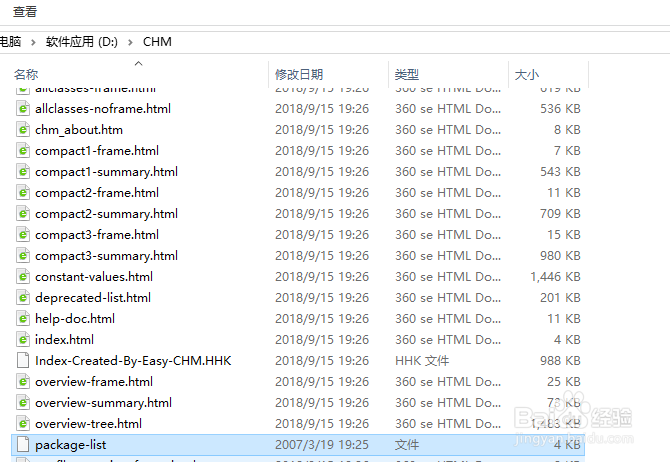
Task: Click file name overview-frame.html
Action: click(94, 381)
